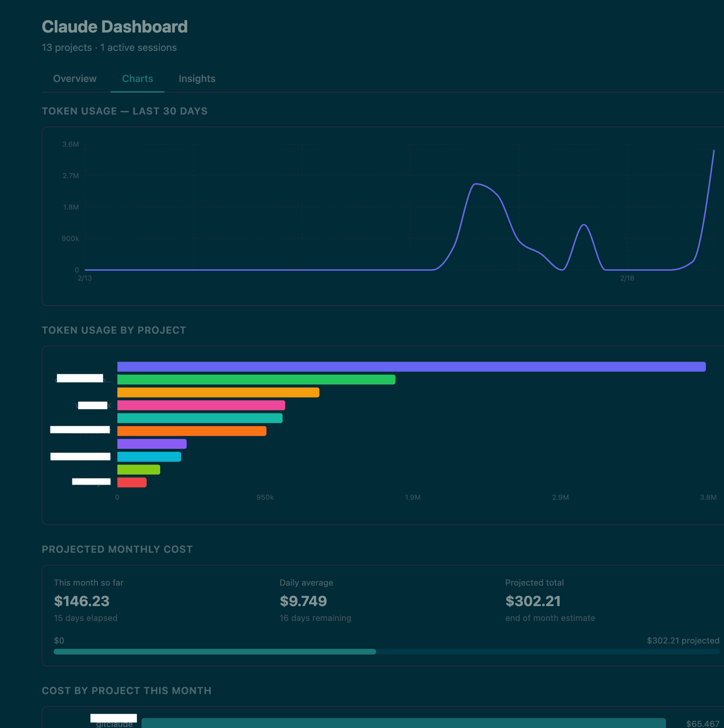The width and height of the screenshot is (724, 728).
Task: Switch to the Overview tab
Action: (75, 79)
